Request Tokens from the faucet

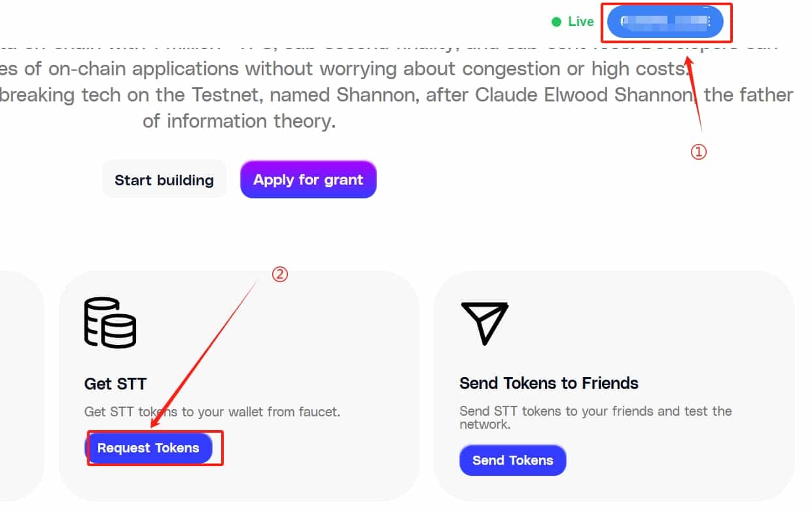point(149,448)
